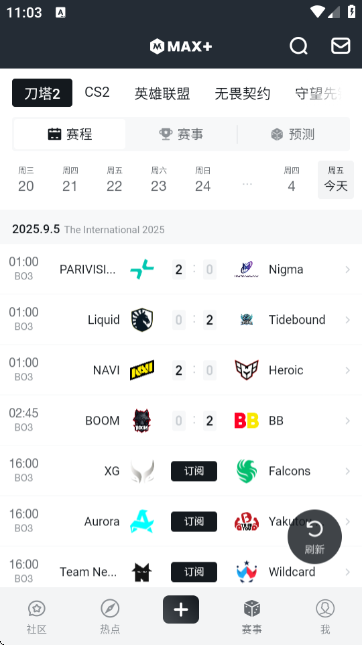Tap the NAVI yellow team logo
The width and height of the screenshot is (362, 645).
(x=142, y=370)
